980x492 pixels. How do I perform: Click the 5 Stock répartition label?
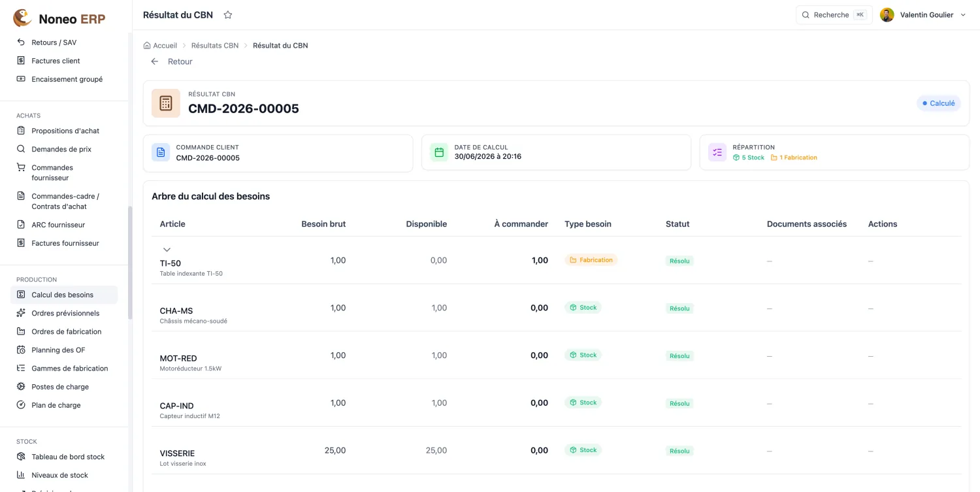[749, 157]
